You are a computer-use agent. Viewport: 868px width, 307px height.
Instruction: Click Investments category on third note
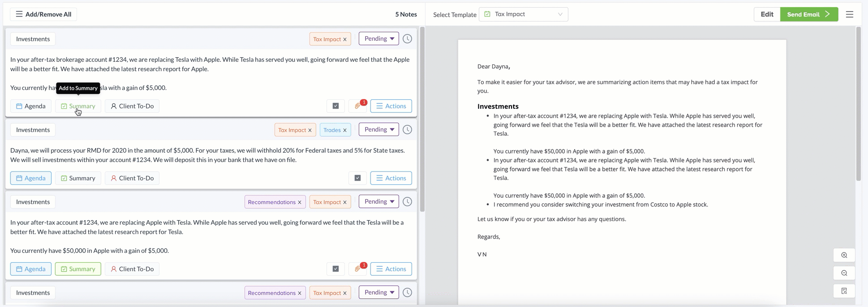[x=33, y=202]
